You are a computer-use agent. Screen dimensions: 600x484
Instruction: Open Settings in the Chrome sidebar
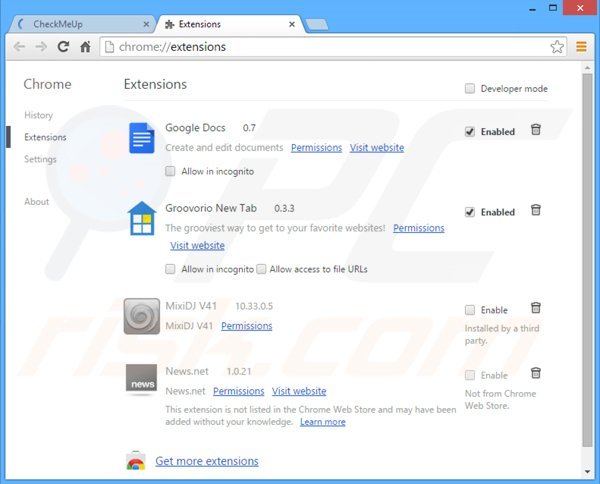coord(40,159)
